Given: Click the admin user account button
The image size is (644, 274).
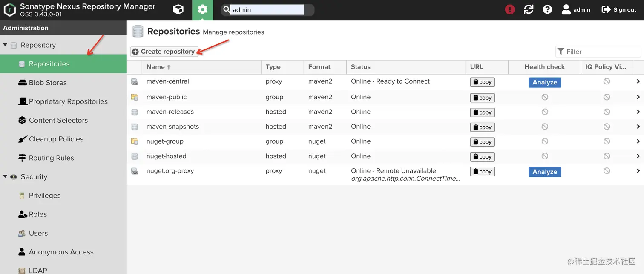Looking at the screenshot, I should (x=576, y=9).
